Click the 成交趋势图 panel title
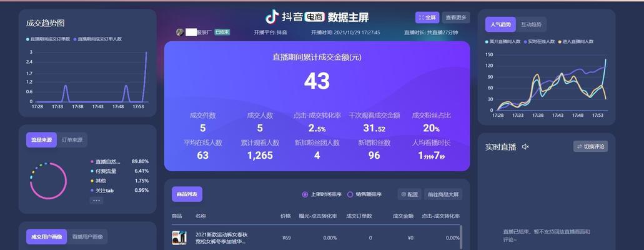 click(x=45, y=24)
